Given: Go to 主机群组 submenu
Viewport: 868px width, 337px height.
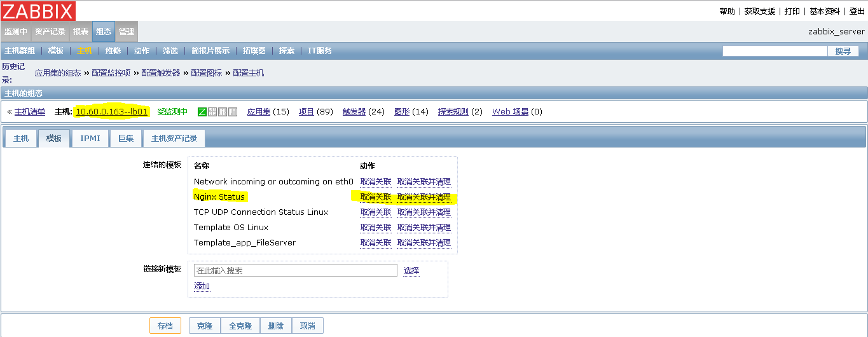Looking at the screenshot, I should pos(20,51).
